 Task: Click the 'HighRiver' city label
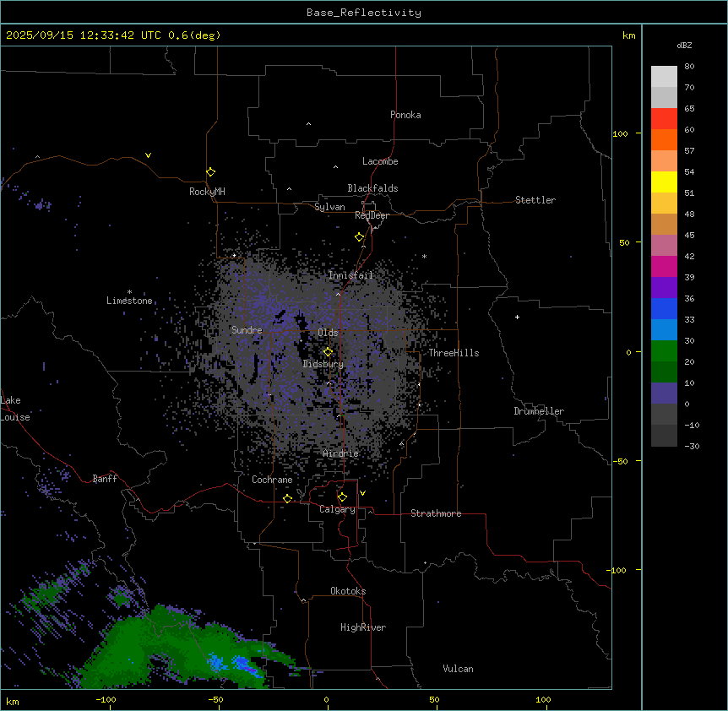[x=363, y=627]
